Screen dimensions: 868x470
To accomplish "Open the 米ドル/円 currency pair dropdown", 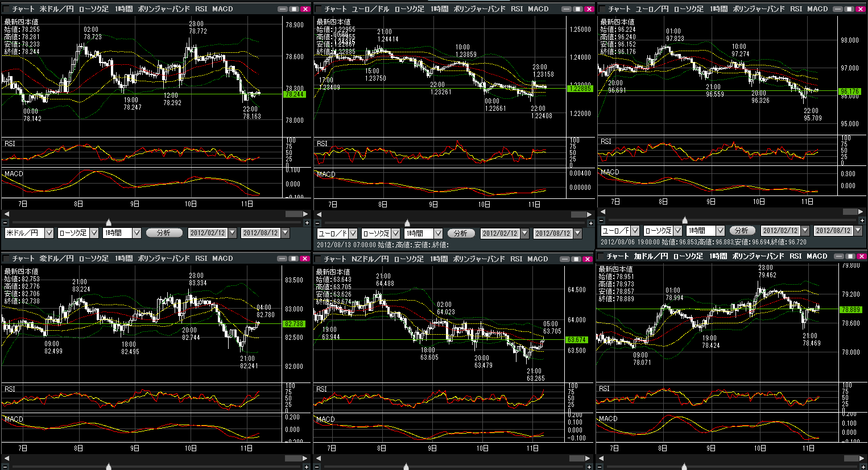I will pos(49,233).
